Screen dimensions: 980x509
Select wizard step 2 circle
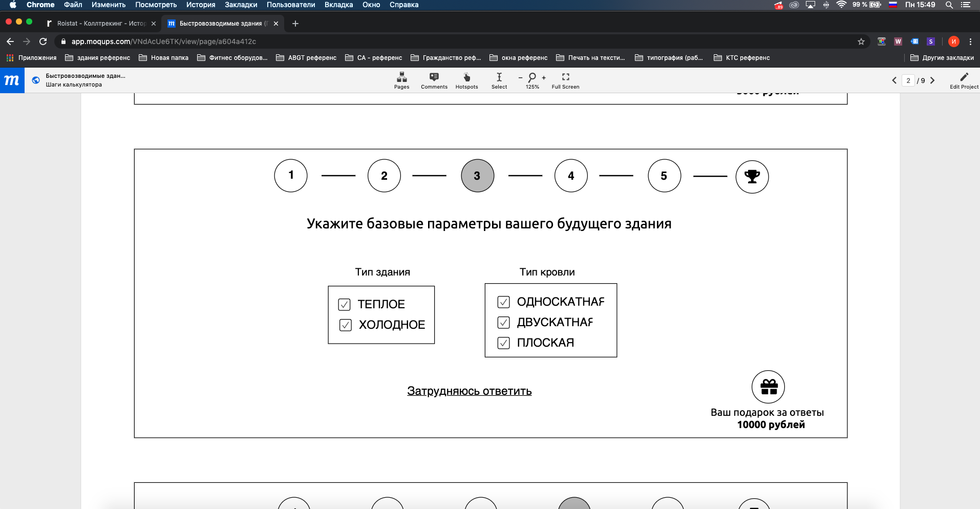384,176
